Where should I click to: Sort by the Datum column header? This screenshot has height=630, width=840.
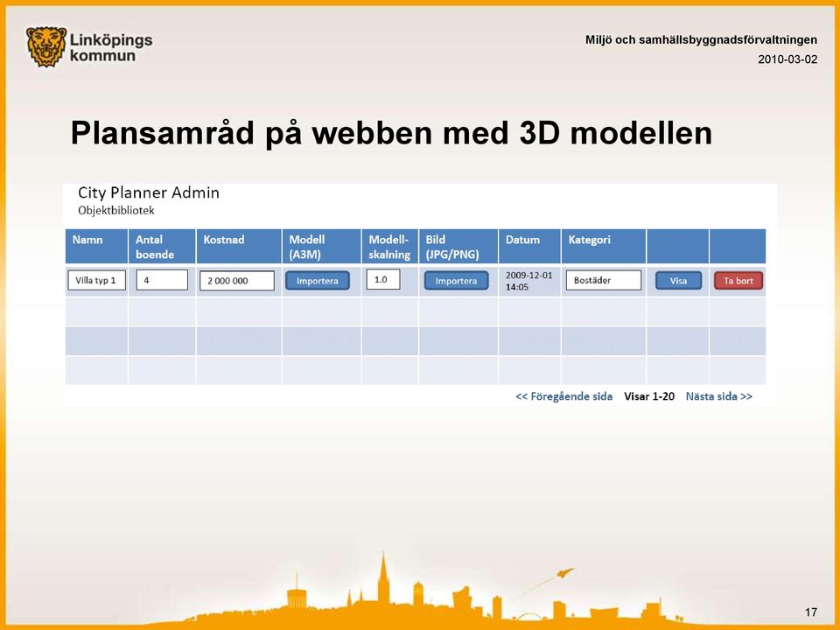click(x=530, y=247)
